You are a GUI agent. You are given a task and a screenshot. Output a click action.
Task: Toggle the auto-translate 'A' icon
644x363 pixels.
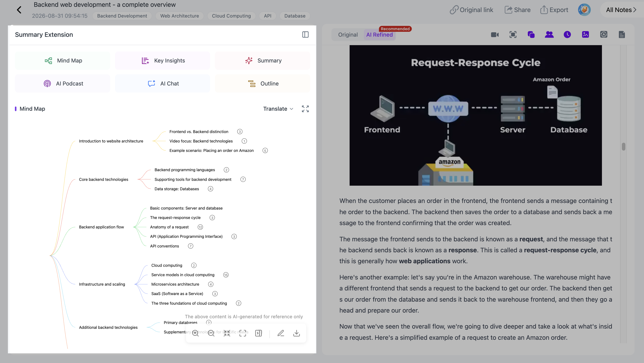[x=603, y=34]
